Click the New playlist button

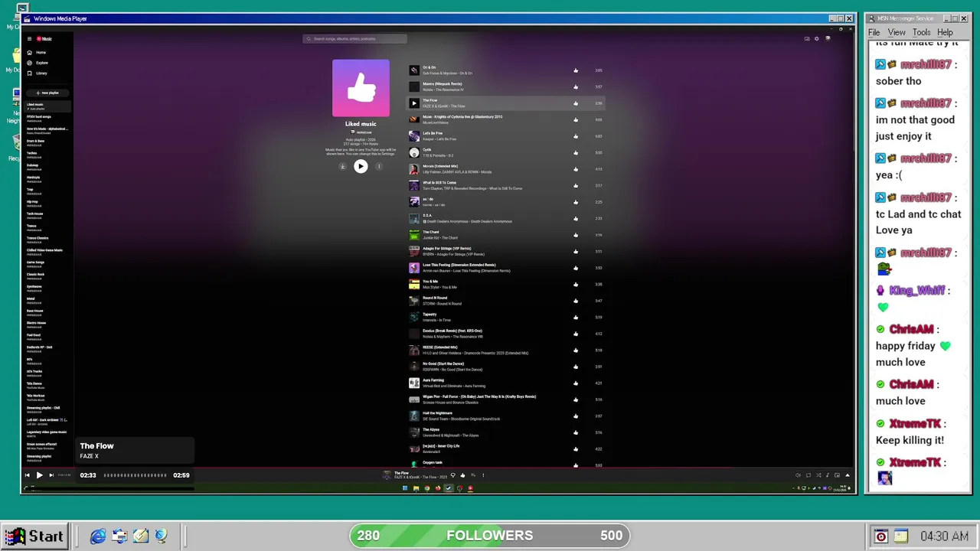(x=47, y=93)
